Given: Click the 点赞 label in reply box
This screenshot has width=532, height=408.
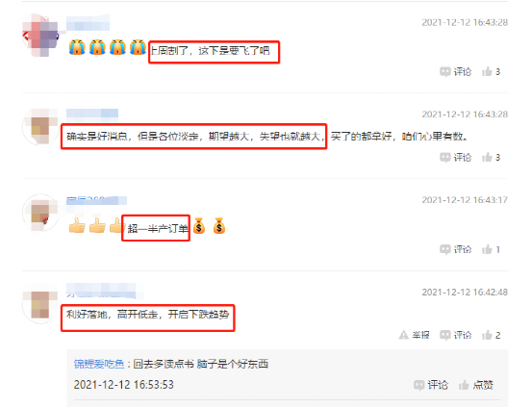Looking at the screenshot, I should tap(483, 385).
